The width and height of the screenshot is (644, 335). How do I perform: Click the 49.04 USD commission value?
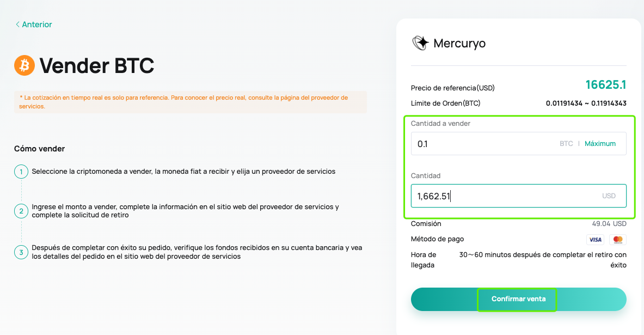pyautogui.click(x=609, y=224)
